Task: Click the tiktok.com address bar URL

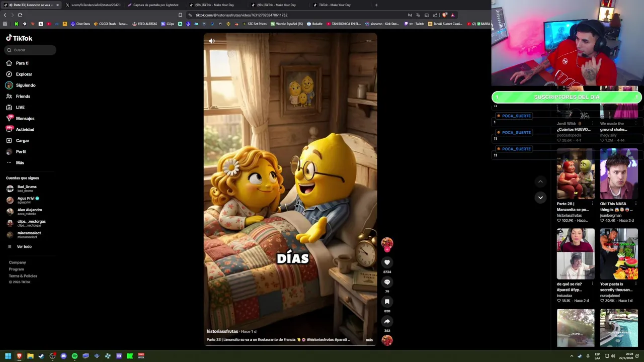Action: point(242,15)
